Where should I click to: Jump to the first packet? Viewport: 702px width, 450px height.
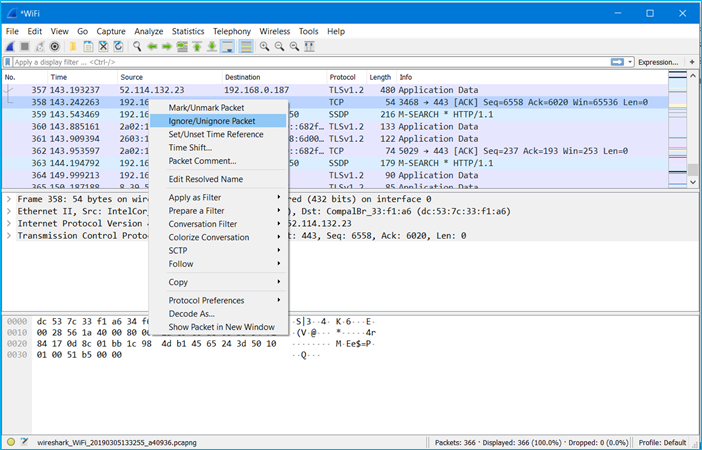coord(197,47)
